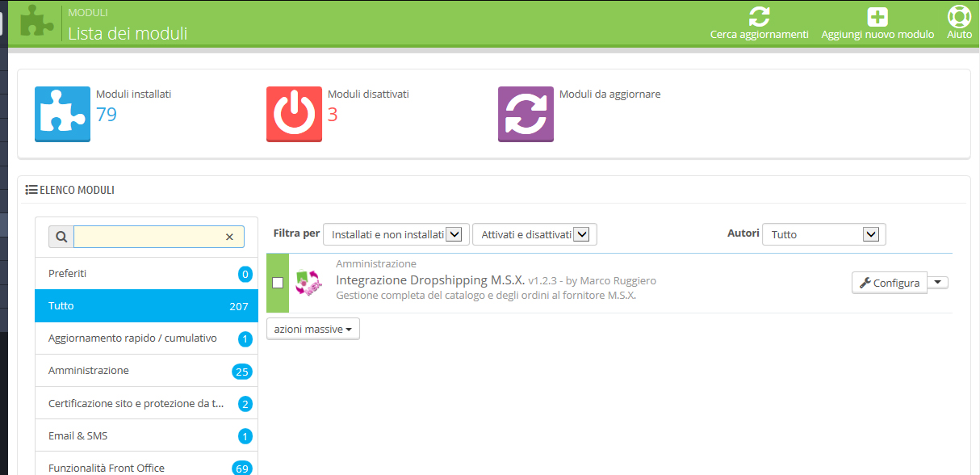Click the 25 badge on Amministrazione
Viewport: 980px width, 475px height.
[241, 372]
